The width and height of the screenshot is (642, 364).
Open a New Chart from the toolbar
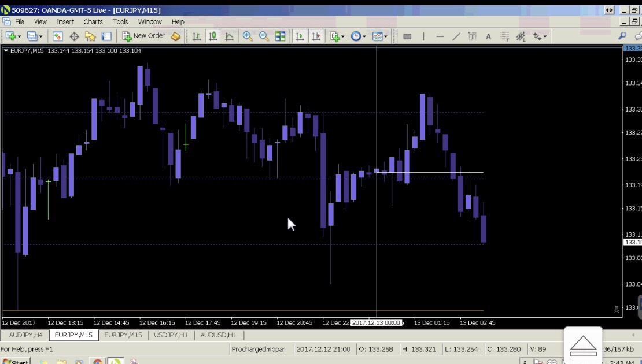point(10,36)
